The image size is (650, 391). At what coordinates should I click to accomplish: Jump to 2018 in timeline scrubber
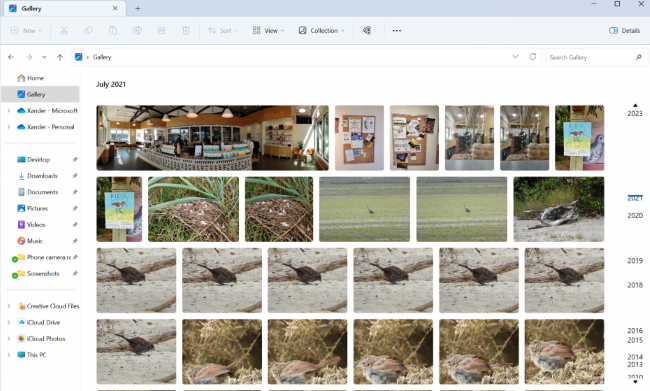tap(635, 285)
